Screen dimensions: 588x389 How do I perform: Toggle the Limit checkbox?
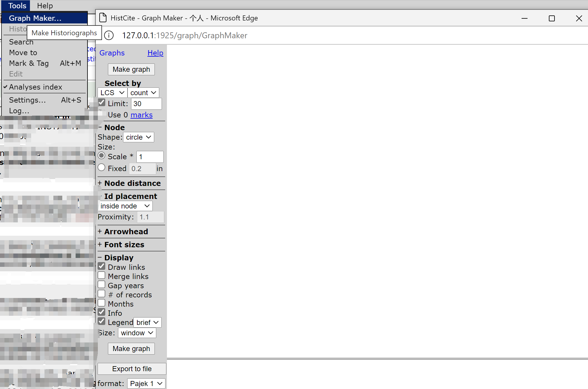click(102, 103)
